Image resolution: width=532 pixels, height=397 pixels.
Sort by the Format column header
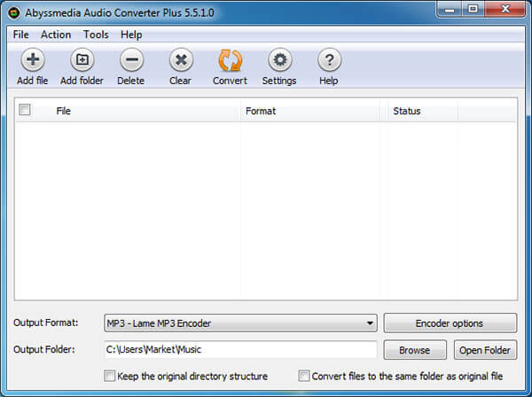309,111
